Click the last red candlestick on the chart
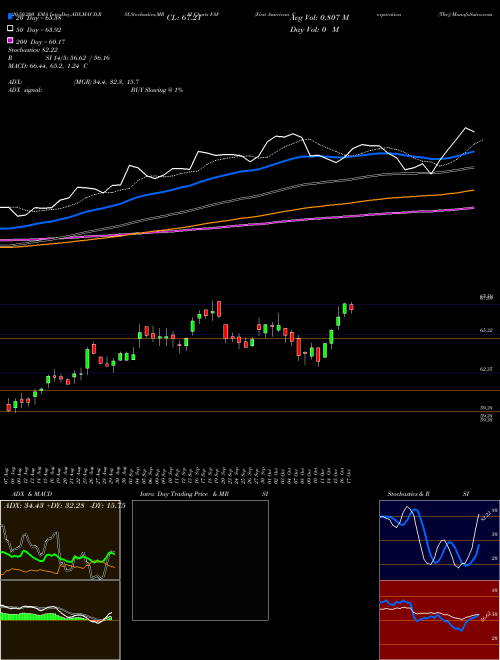Viewport: 500px width, 660px height. [x=351, y=307]
